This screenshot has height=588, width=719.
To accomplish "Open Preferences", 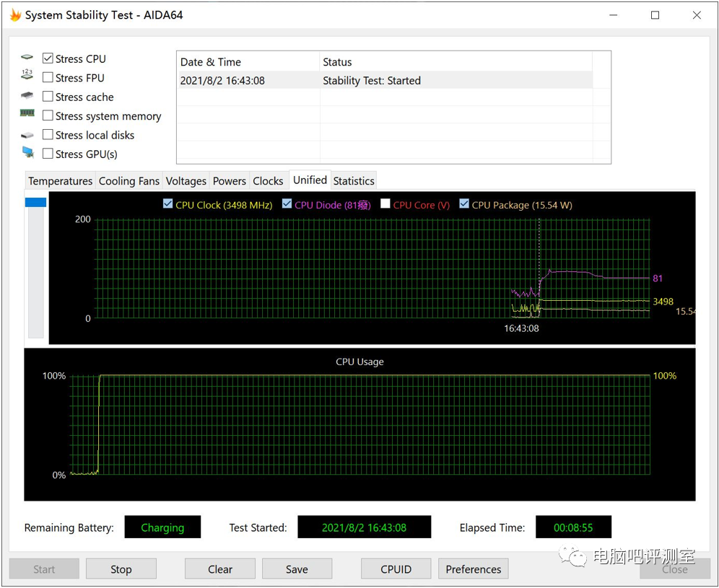I will (x=474, y=569).
